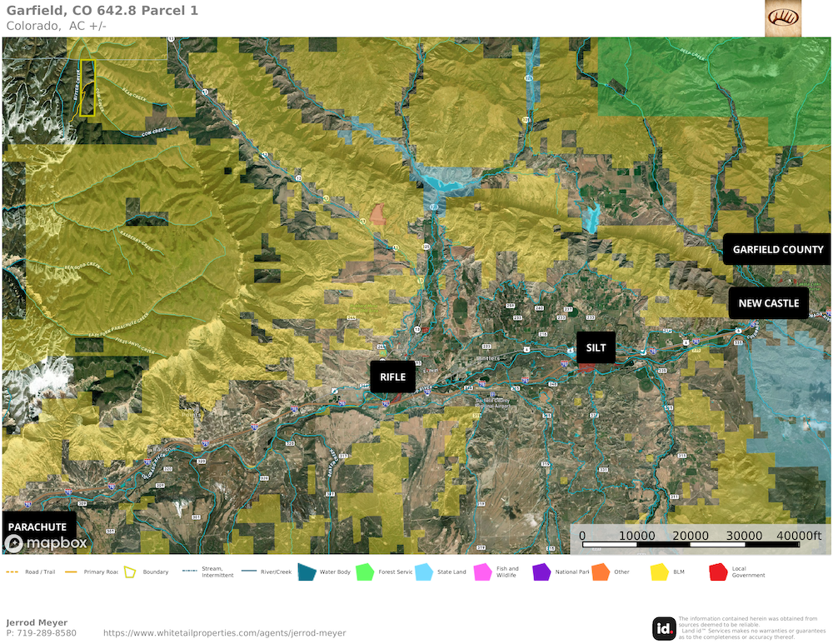Click the green Forest Service legend swatch
The height and width of the screenshot is (644, 833).
point(365,572)
